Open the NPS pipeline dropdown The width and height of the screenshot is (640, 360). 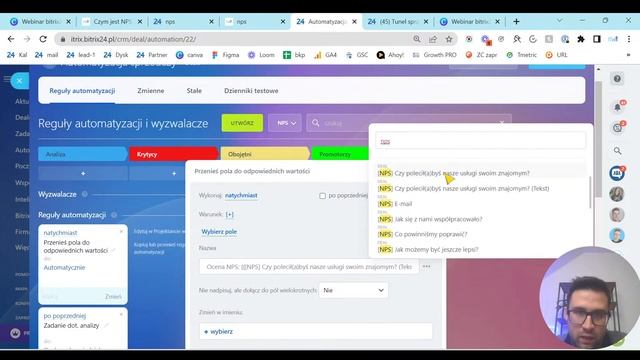(x=285, y=123)
